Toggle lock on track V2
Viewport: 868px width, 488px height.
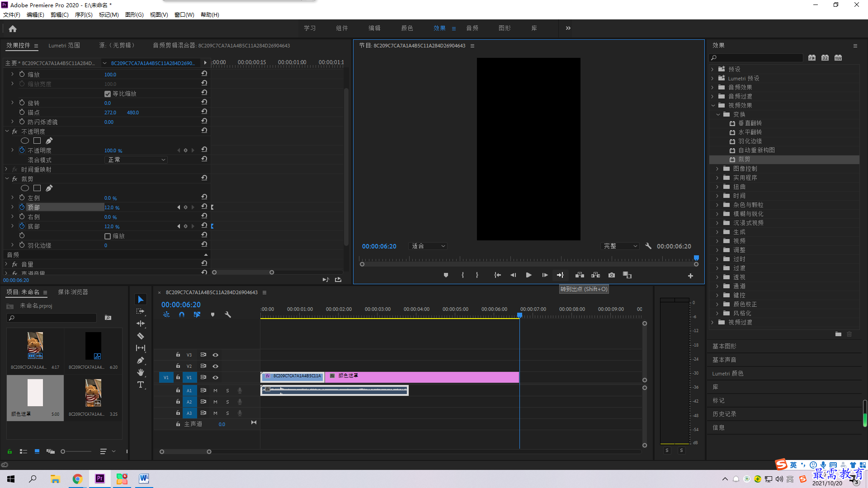click(x=178, y=366)
